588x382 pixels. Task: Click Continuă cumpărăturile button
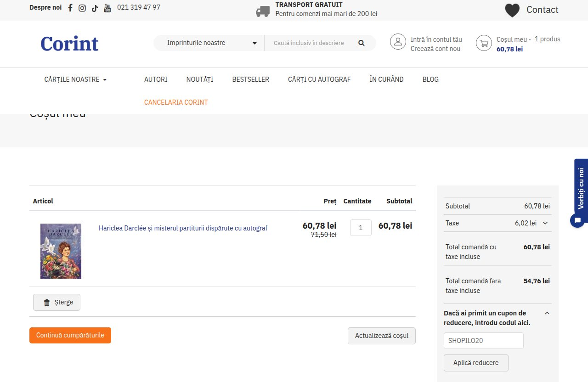70,335
